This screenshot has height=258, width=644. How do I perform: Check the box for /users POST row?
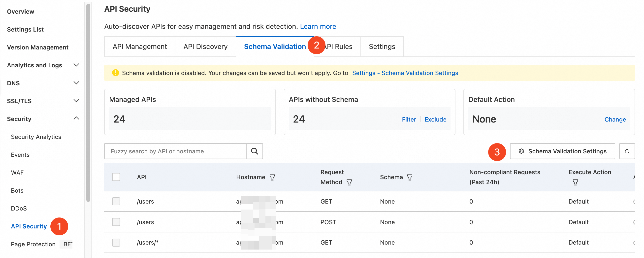click(x=116, y=222)
